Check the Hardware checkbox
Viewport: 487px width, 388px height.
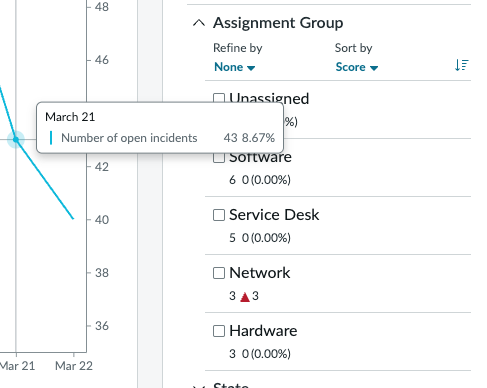(x=219, y=331)
